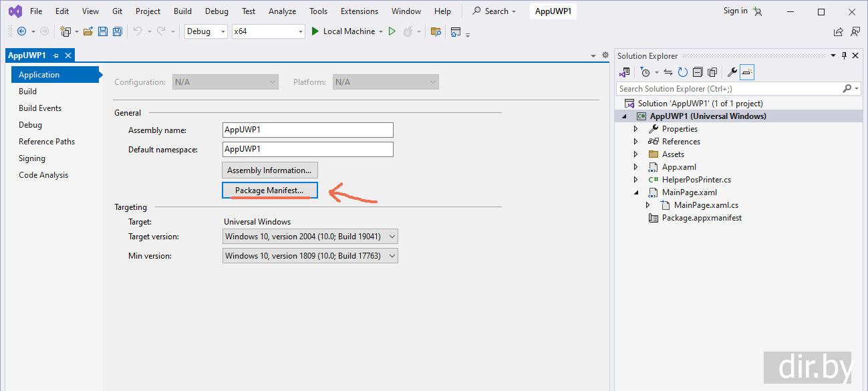
Task: Toggle auto-hide pin on Solution Explorer
Action: tap(844, 56)
